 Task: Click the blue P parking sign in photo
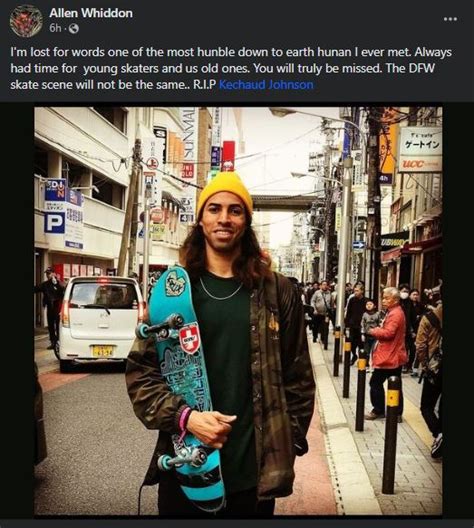pos(55,223)
